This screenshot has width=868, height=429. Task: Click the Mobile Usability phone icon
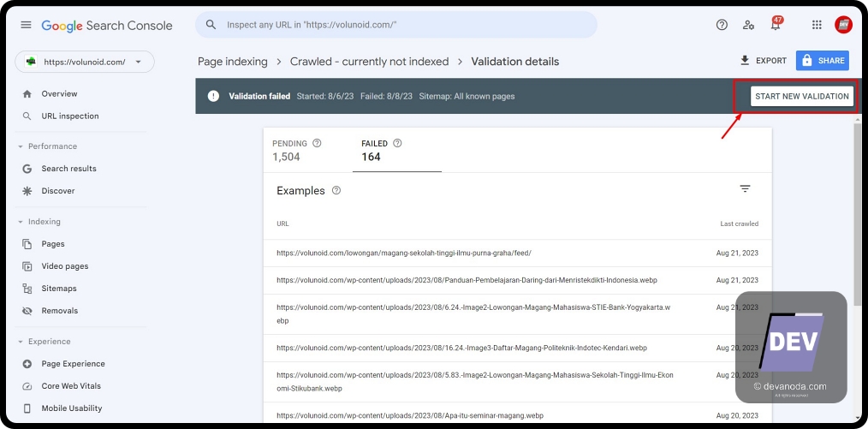(27, 408)
